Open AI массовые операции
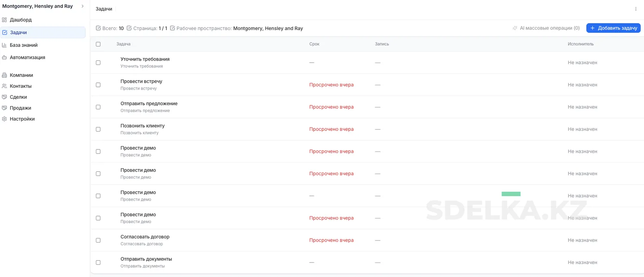This screenshot has width=644, height=277. pos(546,28)
